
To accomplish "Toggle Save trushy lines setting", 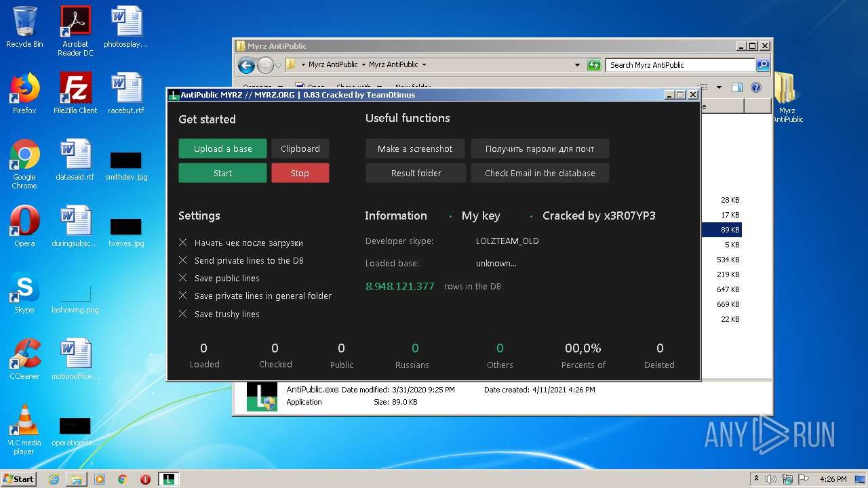I will click(219, 314).
